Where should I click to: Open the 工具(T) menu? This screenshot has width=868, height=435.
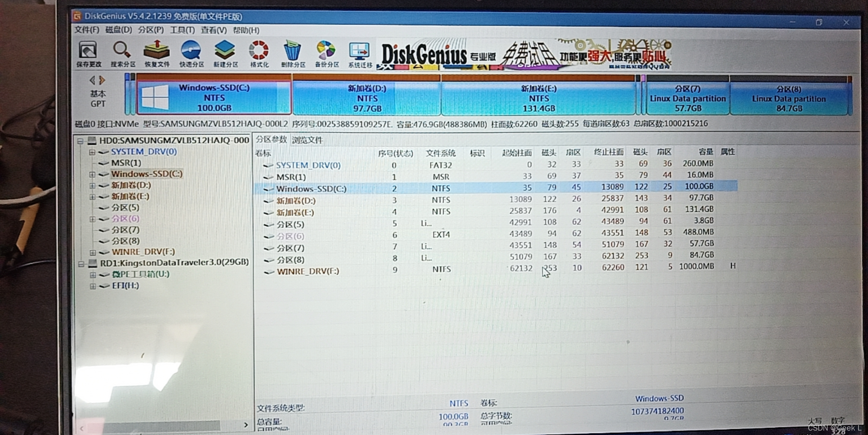[182, 30]
